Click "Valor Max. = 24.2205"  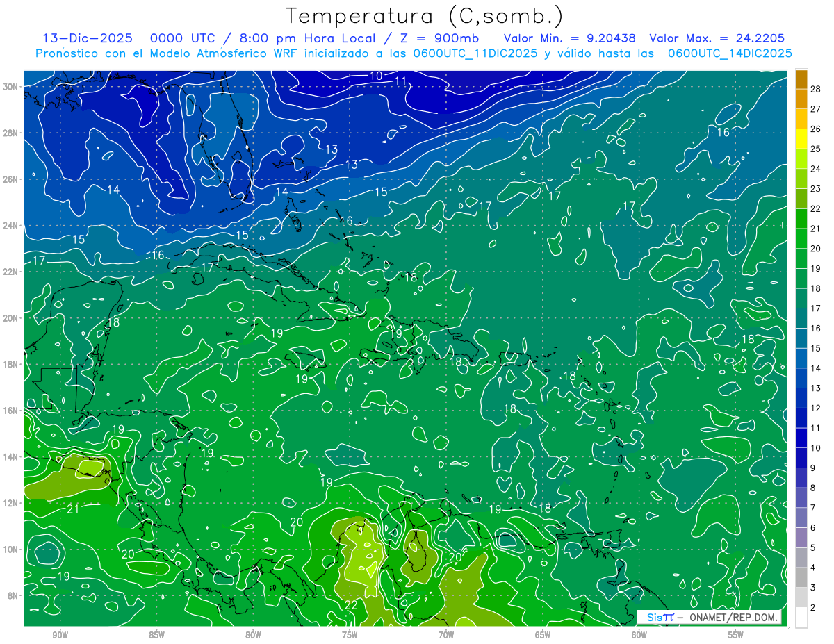click(717, 38)
